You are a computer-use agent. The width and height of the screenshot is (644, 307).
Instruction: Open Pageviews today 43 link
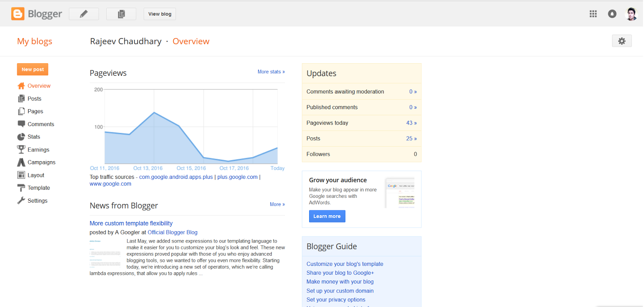tap(411, 123)
